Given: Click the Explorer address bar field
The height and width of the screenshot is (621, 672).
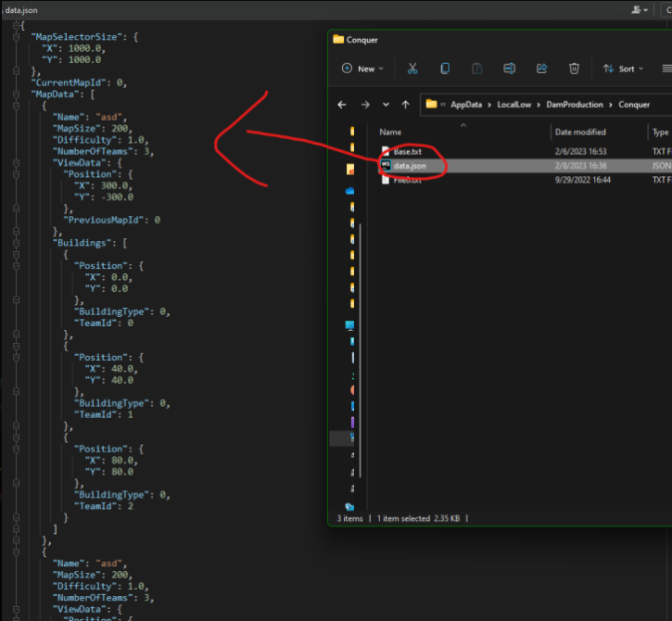Looking at the screenshot, I should [x=545, y=105].
